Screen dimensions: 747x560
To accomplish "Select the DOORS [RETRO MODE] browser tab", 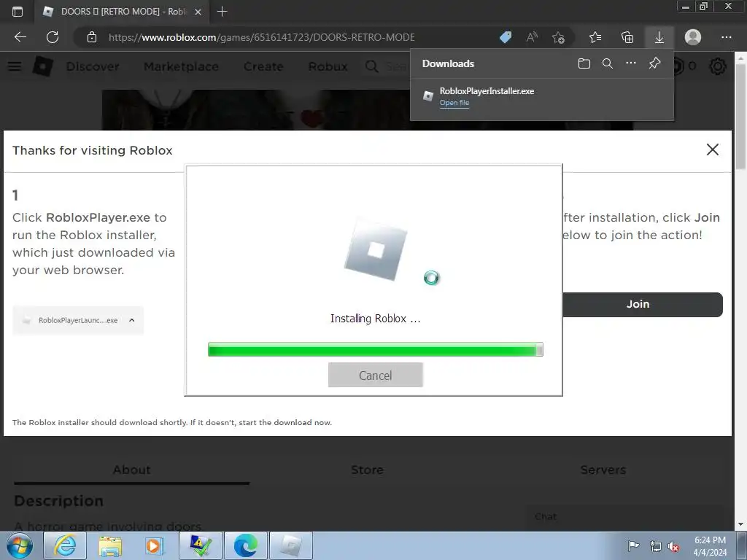I will pos(122,12).
